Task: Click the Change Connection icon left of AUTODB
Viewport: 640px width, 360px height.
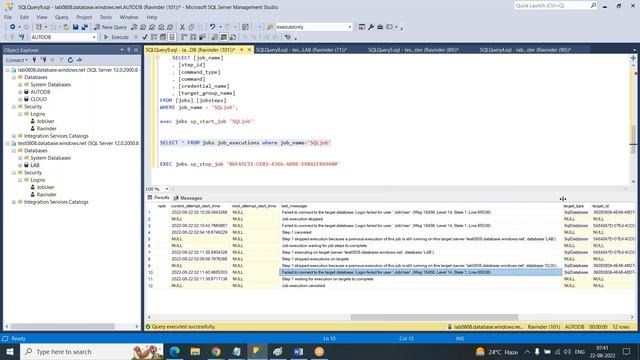Action: [x=22, y=37]
